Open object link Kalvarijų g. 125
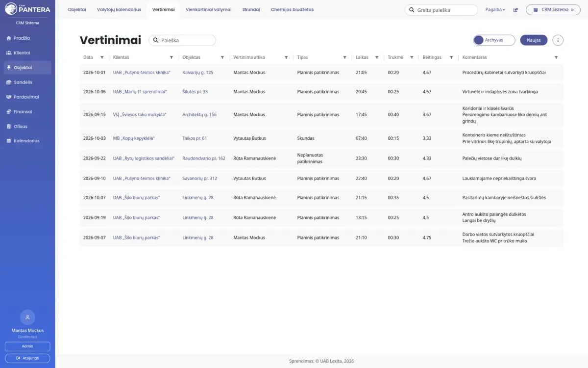Image resolution: width=588 pixels, height=368 pixels. pyautogui.click(x=198, y=73)
